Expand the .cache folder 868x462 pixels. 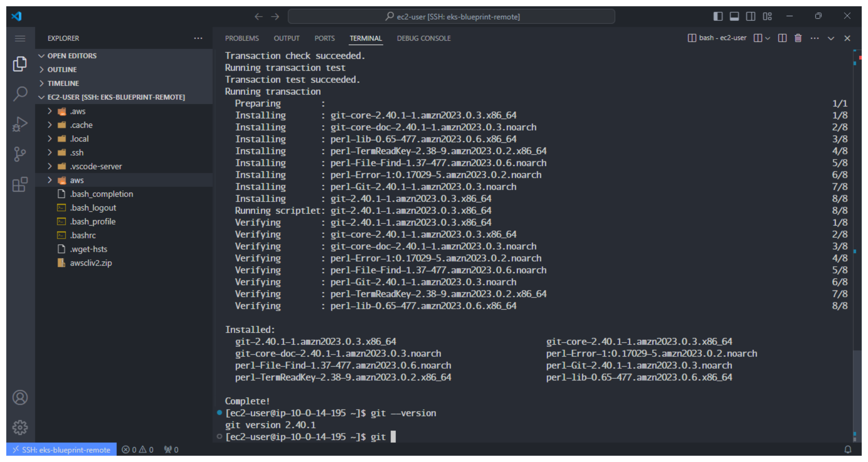124,125
